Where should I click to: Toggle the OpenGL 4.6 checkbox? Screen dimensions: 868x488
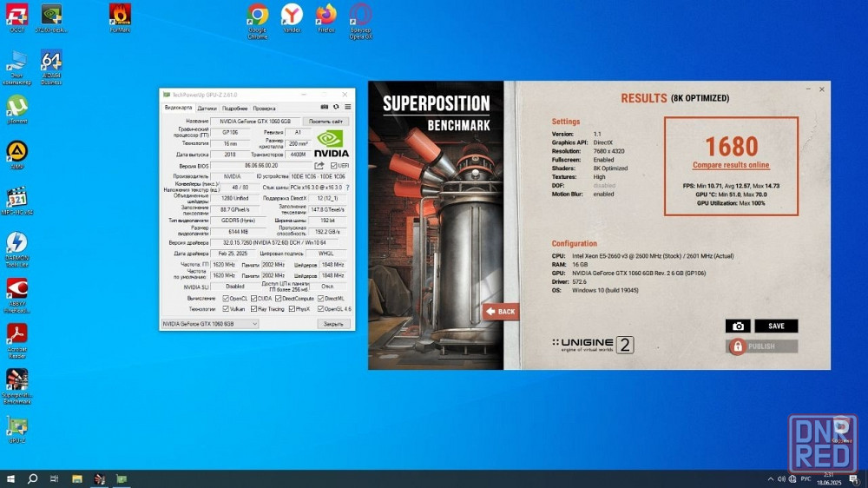pyautogui.click(x=320, y=309)
